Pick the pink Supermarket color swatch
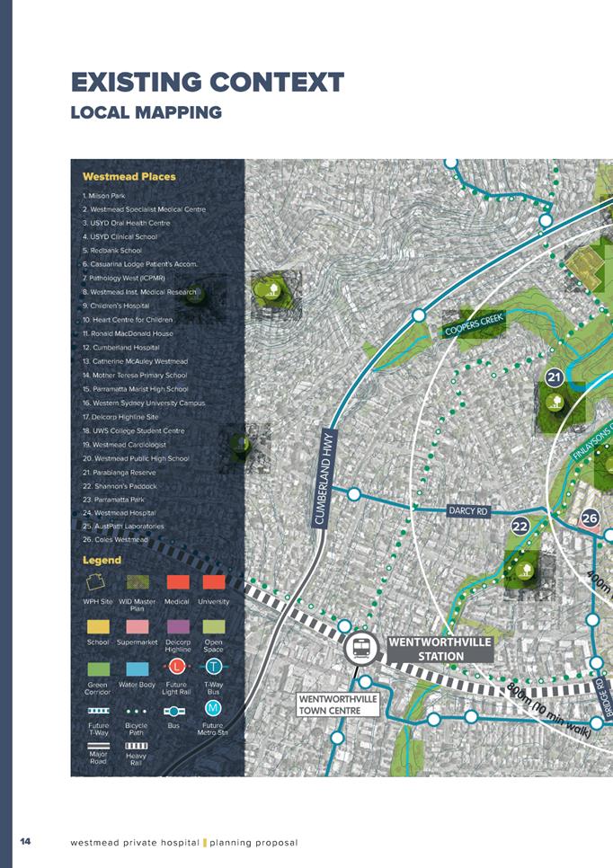 (x=137, y=625)
